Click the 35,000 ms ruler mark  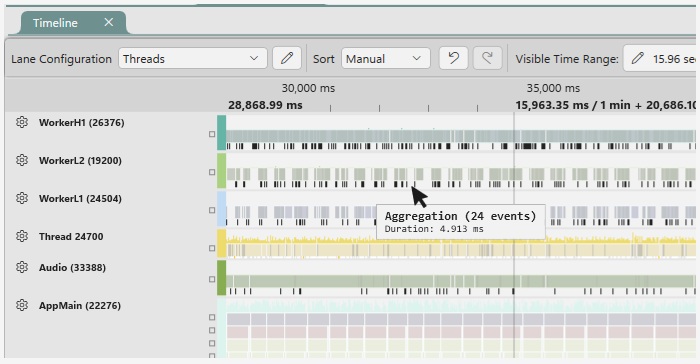point(553,88)
